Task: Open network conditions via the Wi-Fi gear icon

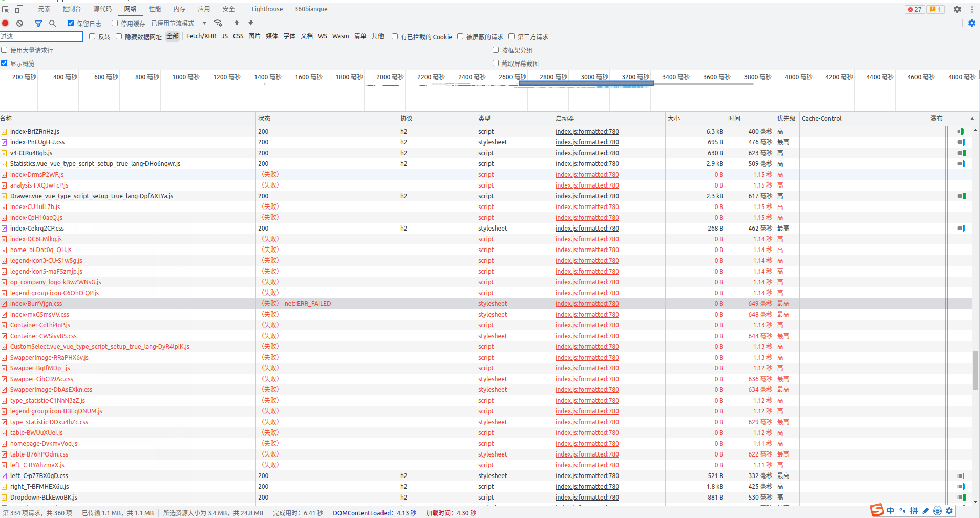Action: pyautogui.click(x=218, y=23)
